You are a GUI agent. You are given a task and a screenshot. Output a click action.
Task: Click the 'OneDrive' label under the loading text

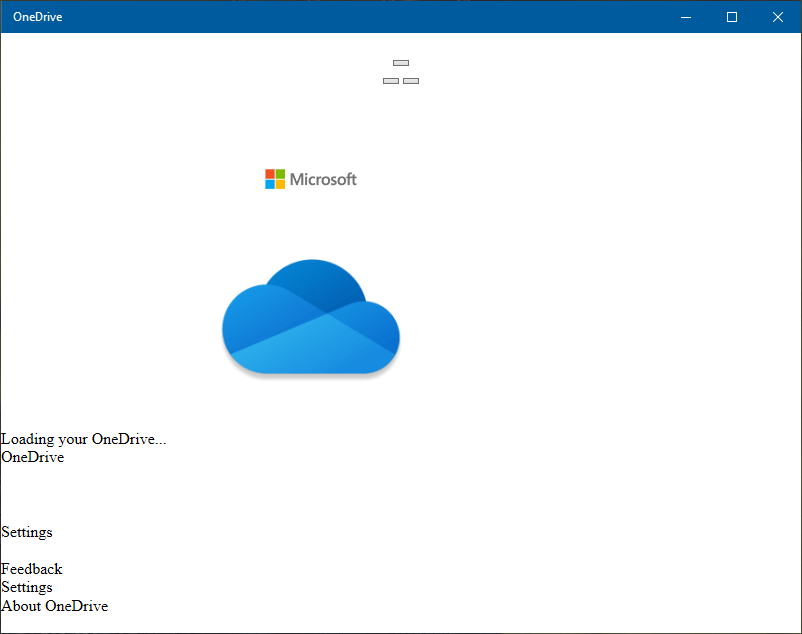[x=32, y=457]
